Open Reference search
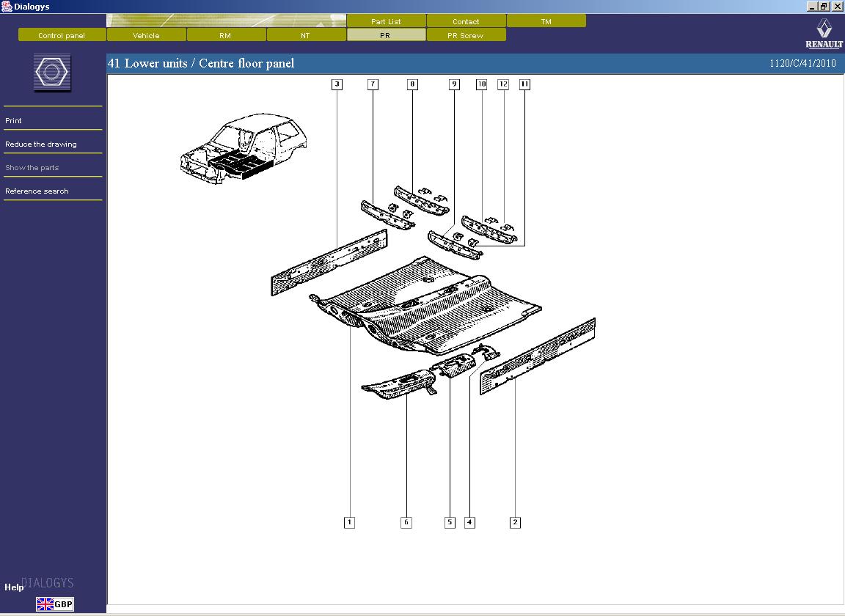The height and width of the screenshot is (616, 845). 37,191
